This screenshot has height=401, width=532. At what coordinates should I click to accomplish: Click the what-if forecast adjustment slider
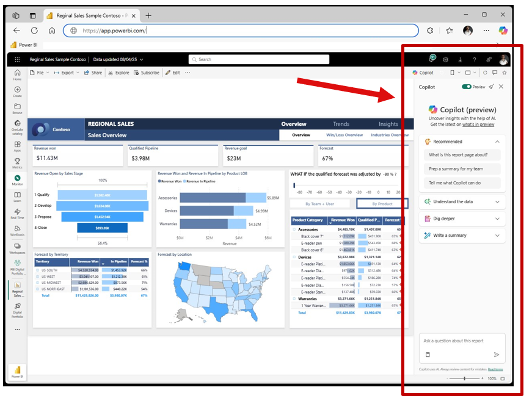294,185
